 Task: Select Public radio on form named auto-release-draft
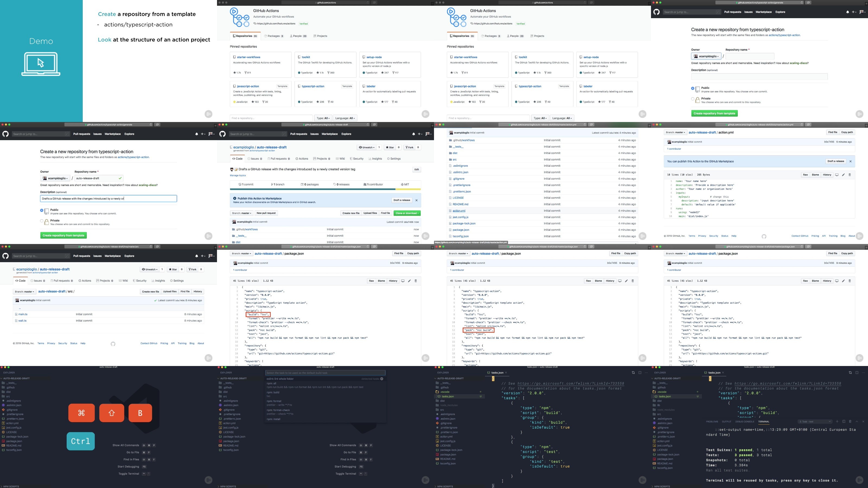[42, 210]
